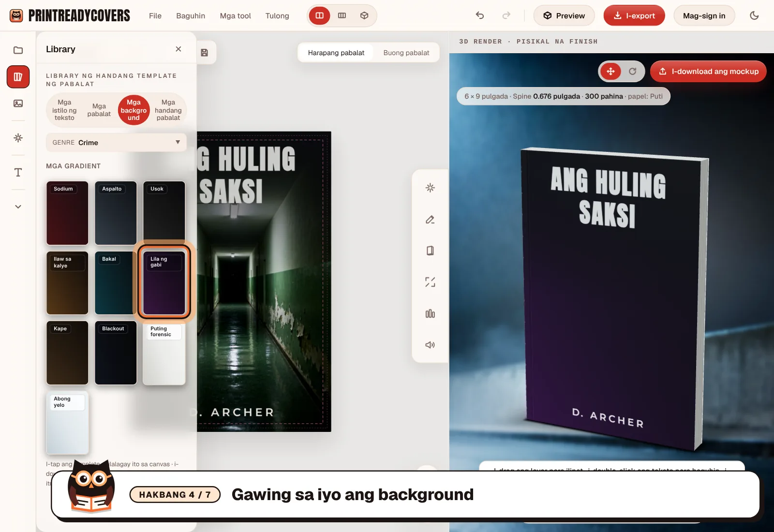The height and width of the screenshot is (532, 774).
Task: Click the save icon near canvas
Action: click(204, 53)
